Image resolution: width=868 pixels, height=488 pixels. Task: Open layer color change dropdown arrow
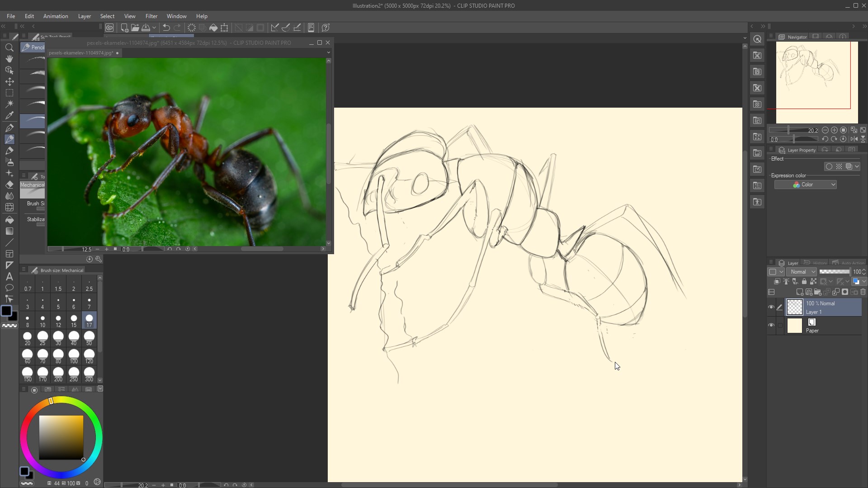864,281
